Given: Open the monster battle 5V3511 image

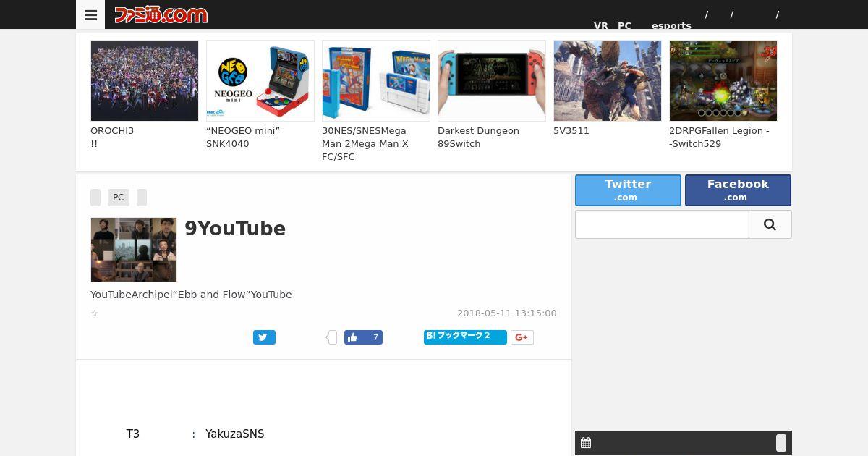Looking at the screenshot, I should [608, 80].
